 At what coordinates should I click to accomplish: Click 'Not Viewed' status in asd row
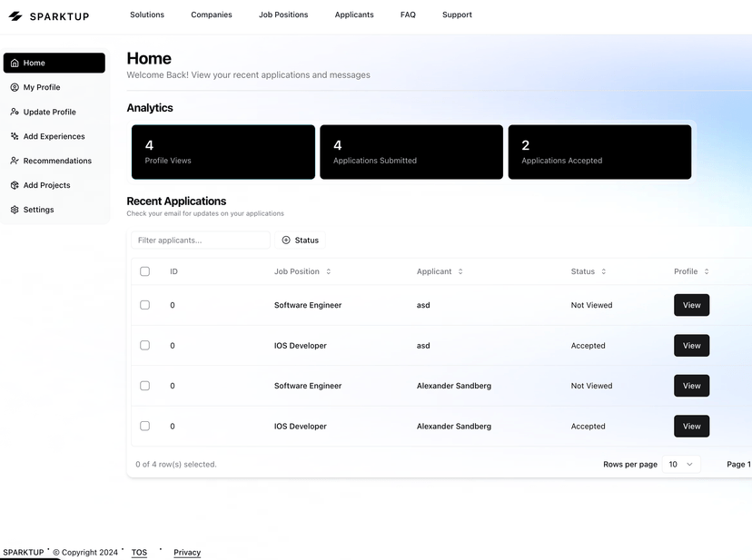click(x=591, y=305)
